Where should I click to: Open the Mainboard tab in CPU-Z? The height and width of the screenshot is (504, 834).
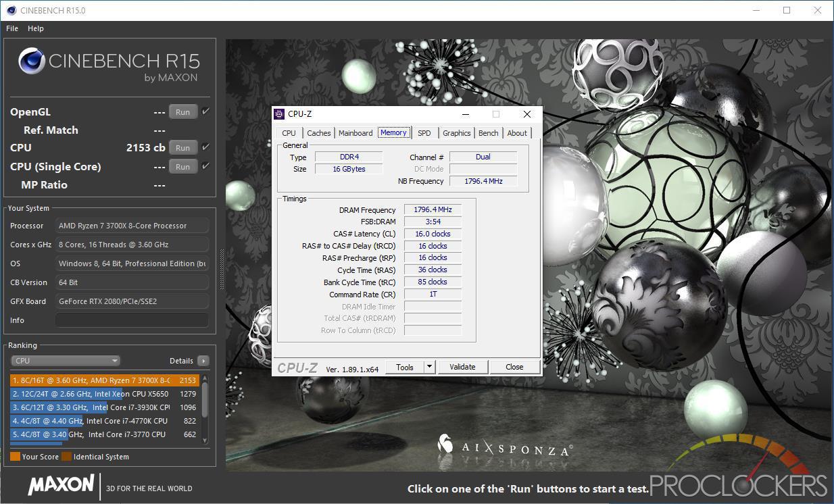coord(355,133)
